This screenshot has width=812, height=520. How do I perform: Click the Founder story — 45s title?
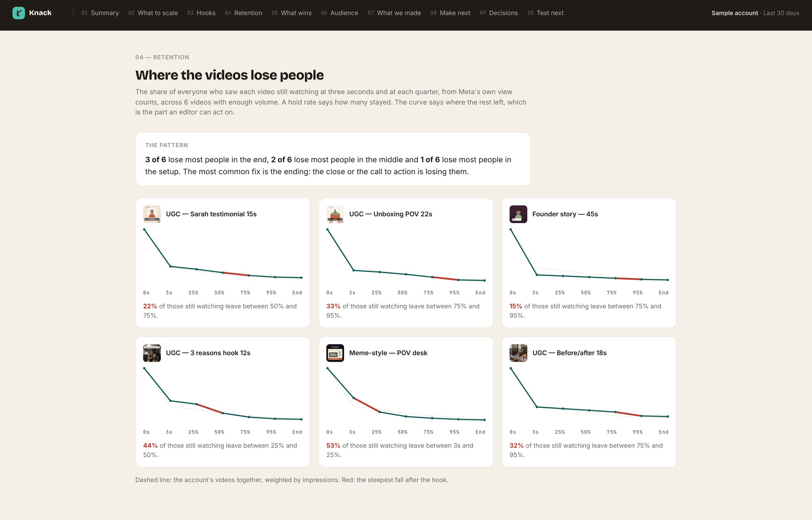pyautogui.click(x=565, y=214)
